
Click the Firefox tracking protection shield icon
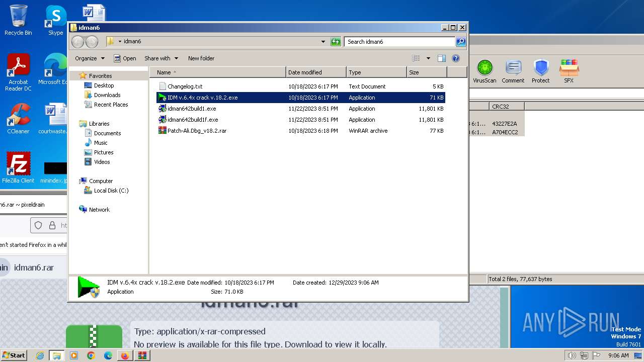point(38,225)
